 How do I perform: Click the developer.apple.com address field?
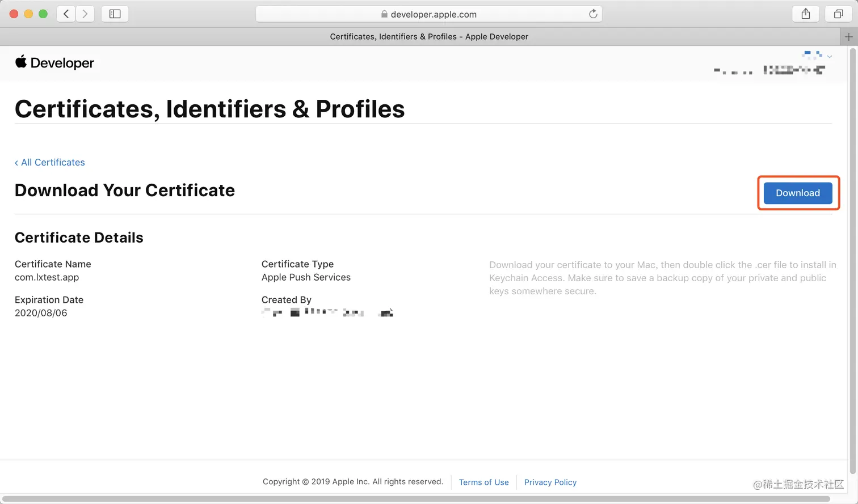429,14
